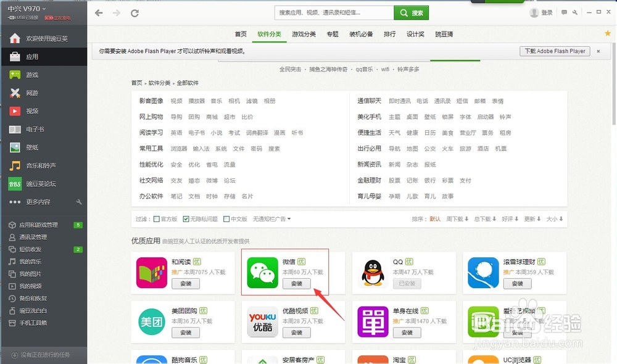Click 更多内容 more content entry
The height and width of the screenshot is (364, 617).
[38, 202]
